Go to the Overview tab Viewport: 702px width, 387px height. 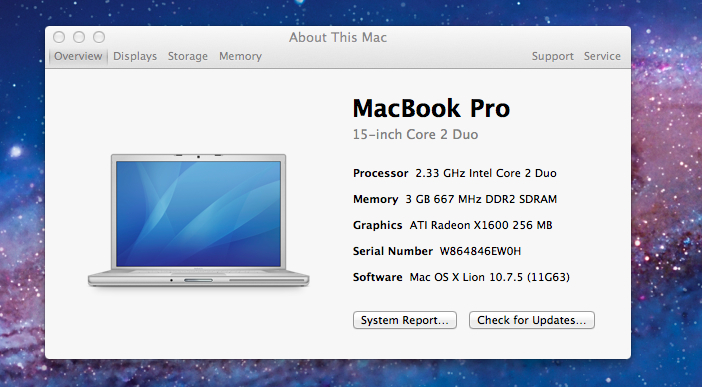point(78,56)
